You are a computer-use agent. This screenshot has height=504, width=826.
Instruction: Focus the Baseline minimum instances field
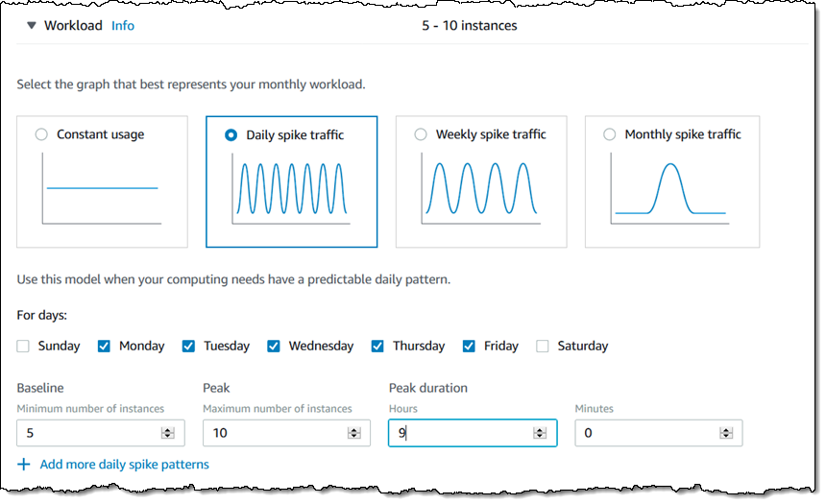click(86, 433)
